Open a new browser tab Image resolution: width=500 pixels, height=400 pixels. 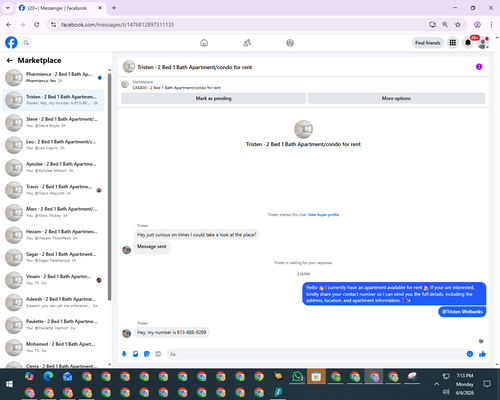tap(114, 8)
